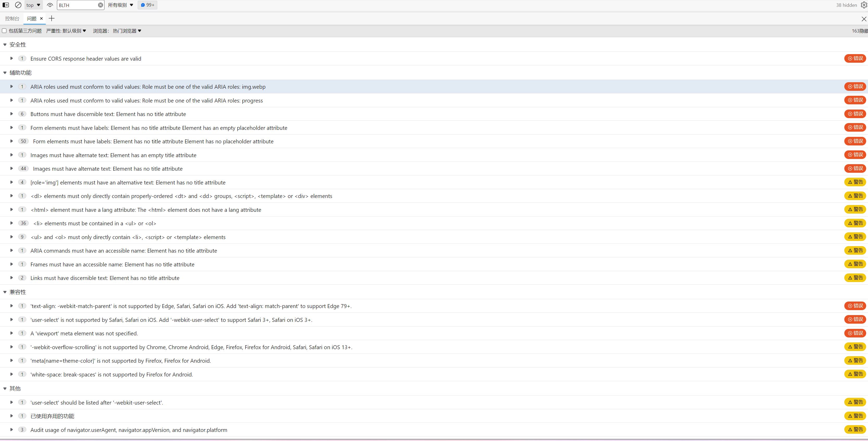Click the clear console icon

[18, 5]
